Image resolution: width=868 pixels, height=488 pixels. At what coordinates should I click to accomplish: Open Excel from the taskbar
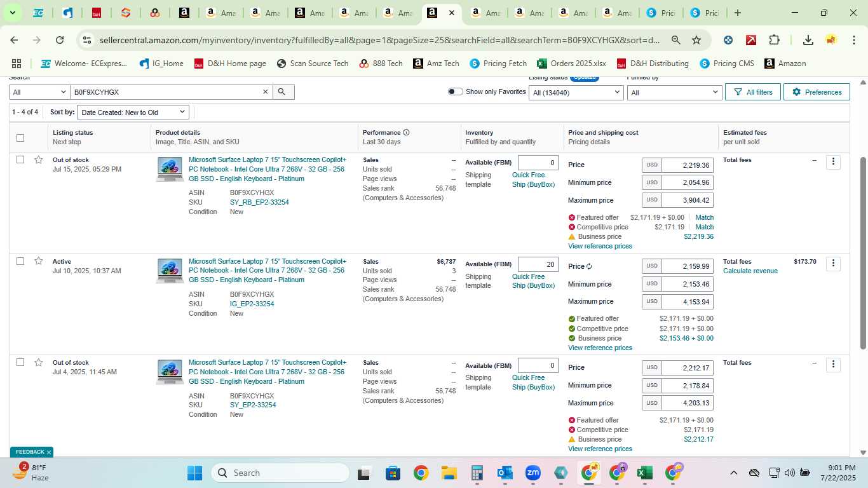tap(645, 473)
